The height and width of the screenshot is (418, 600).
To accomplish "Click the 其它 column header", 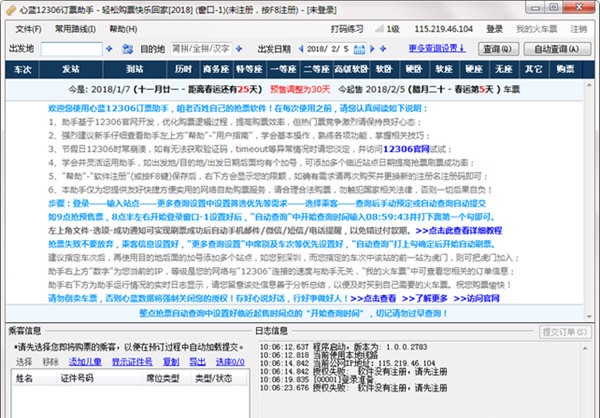I will [x=533, y=69].
